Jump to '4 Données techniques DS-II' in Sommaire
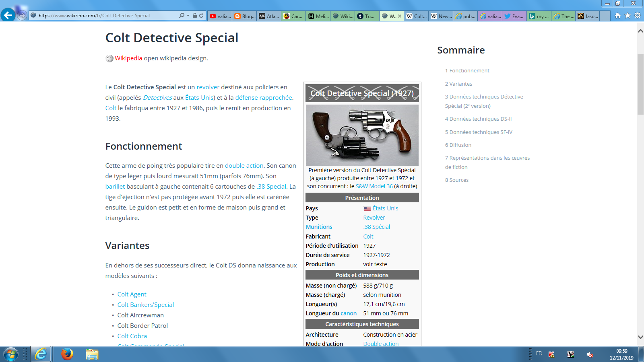 click(478, 119)
